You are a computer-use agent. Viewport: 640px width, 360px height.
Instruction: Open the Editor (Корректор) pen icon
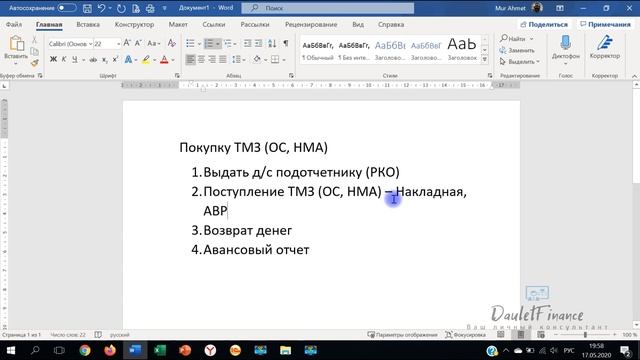(x=604, y=43)
